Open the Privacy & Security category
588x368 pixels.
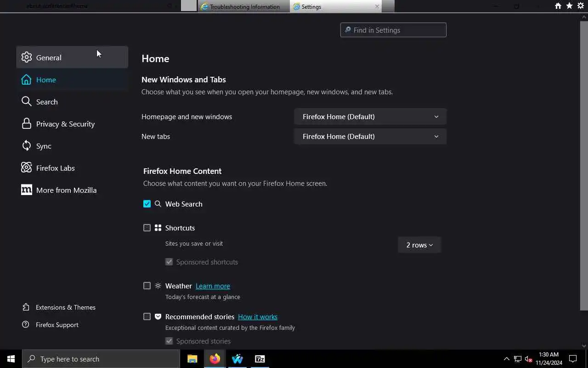point(72,124)
